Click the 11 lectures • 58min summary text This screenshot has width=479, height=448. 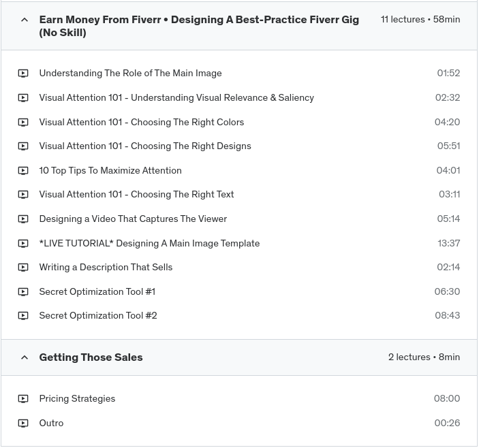coord(420,20)
